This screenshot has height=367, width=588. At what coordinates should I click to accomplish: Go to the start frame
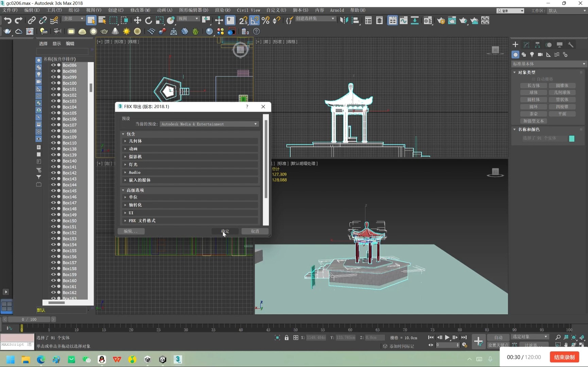pyautogui.click(x=431, y=337)
